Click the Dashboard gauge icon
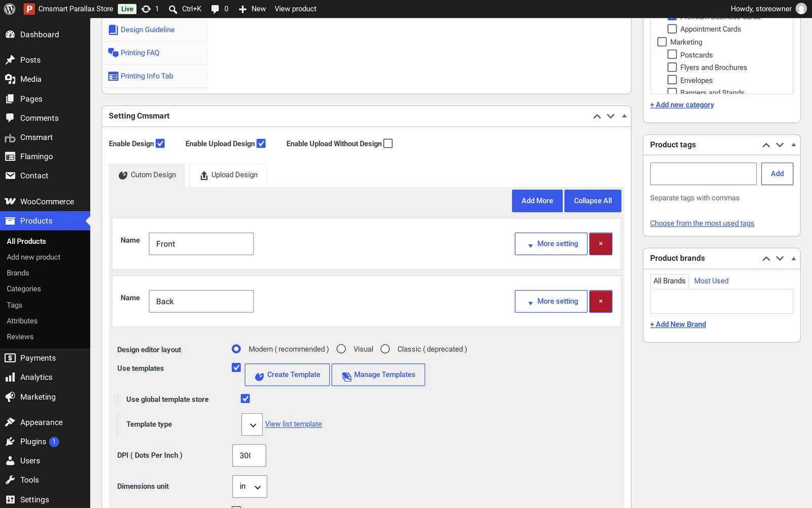The width and height of the screenshot is (812, 508). click(x=10, y=35)
